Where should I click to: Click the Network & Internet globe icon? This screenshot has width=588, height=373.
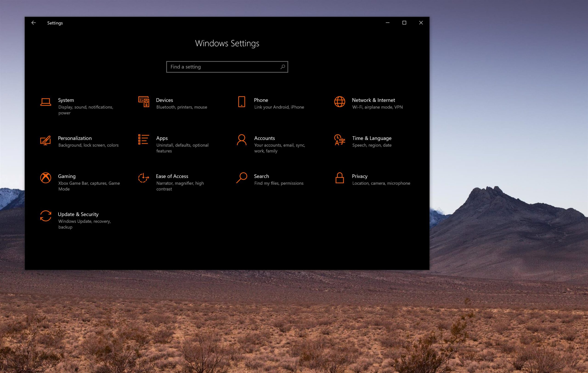[x=339, y=101]
